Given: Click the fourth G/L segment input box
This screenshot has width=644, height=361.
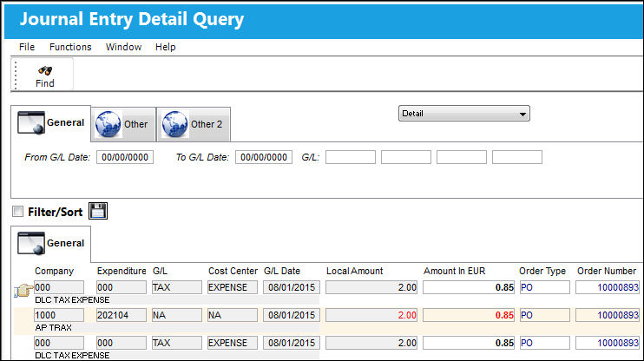Looking at the screenshot, I should (517, 157).
